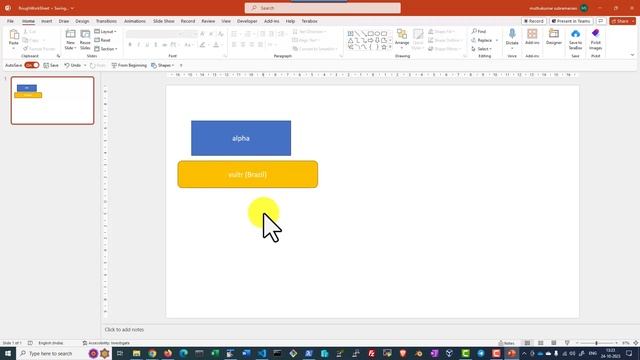Expand the shapes gallery More arrow
This screenshot has width=640, height=360.
click(390, 47)
